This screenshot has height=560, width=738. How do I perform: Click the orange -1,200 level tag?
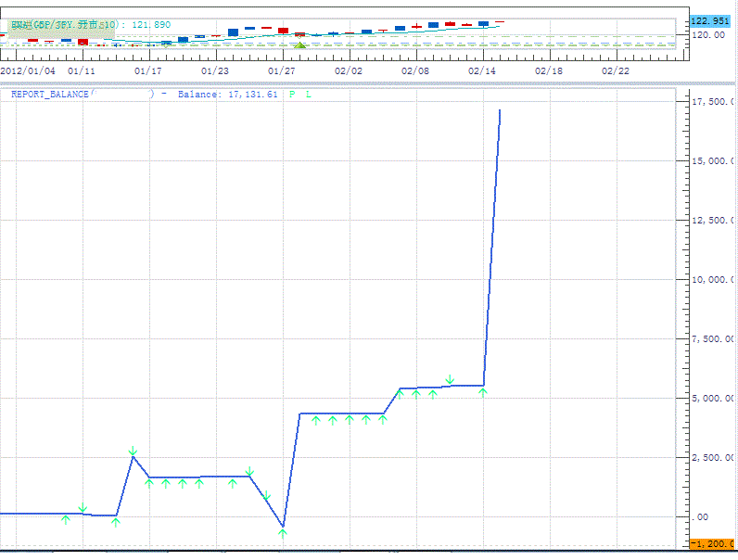pyautogui.click(x=713, y=543)
